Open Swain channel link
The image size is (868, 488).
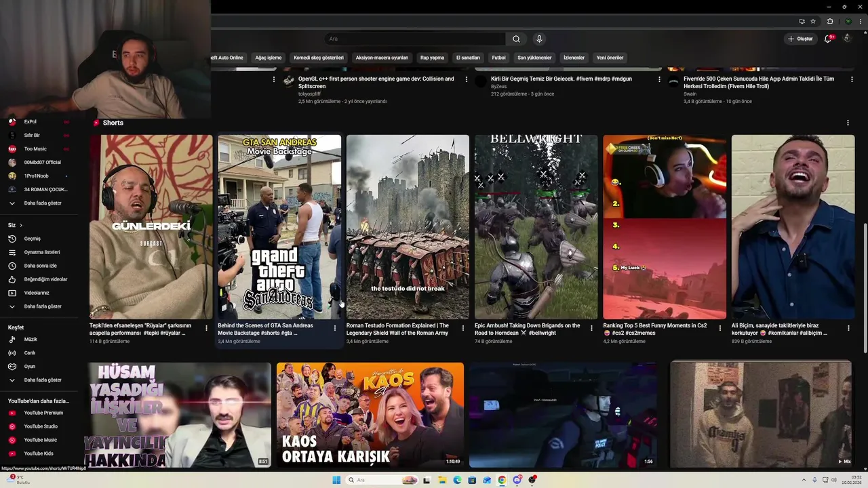coord(690,94)
